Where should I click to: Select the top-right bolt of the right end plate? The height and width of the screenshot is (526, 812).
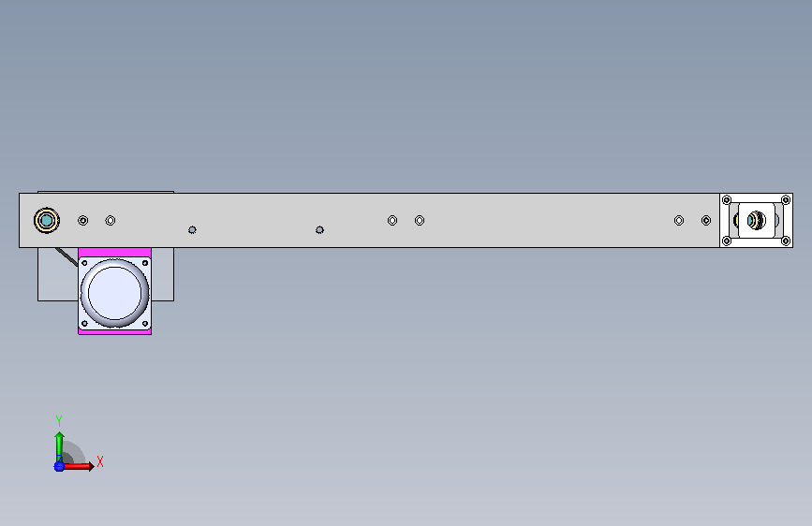coord(786,200)
